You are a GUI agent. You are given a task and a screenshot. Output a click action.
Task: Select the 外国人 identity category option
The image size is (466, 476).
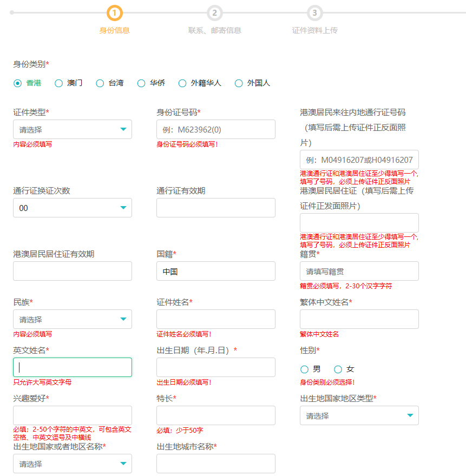[239, 83]
